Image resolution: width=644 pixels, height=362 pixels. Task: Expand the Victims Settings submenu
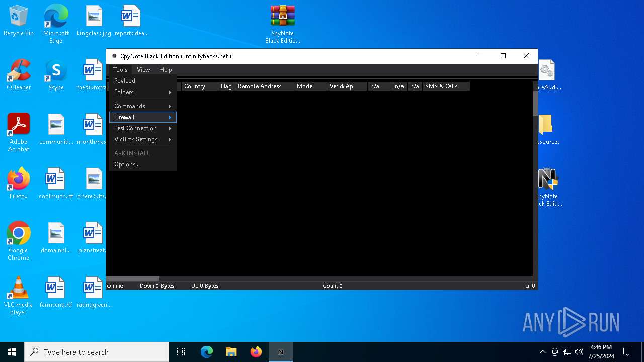[143, 139]
